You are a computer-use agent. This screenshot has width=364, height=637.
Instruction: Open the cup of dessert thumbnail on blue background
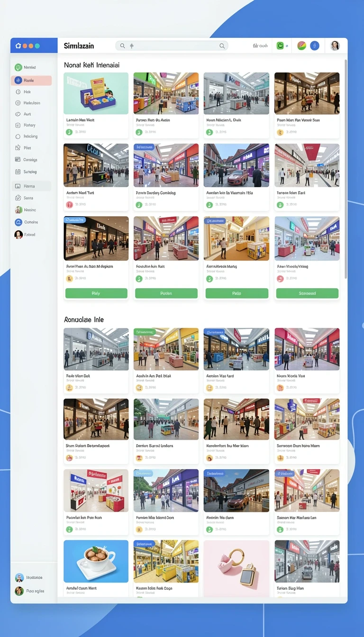click(96, 561)
